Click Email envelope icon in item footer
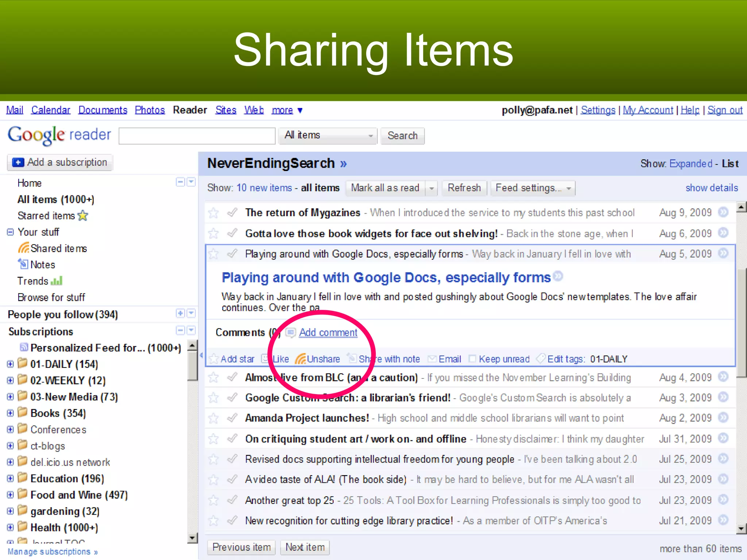Viewport: 747px width, 560px height. point(432,359)
